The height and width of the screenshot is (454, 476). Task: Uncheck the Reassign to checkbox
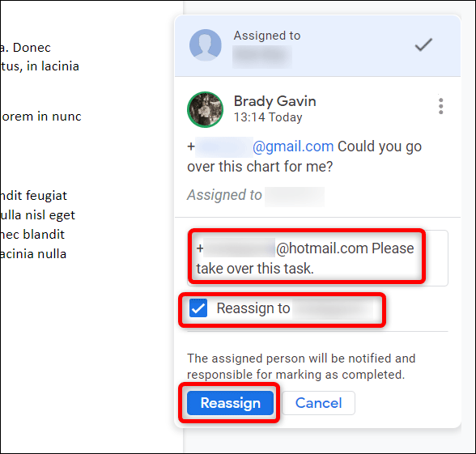click(x=198, y=308)
